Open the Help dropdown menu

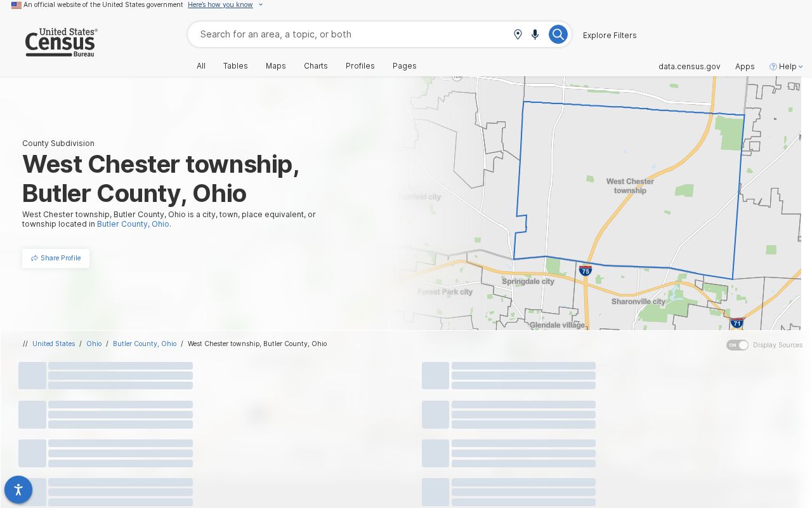tap(786, 67)
